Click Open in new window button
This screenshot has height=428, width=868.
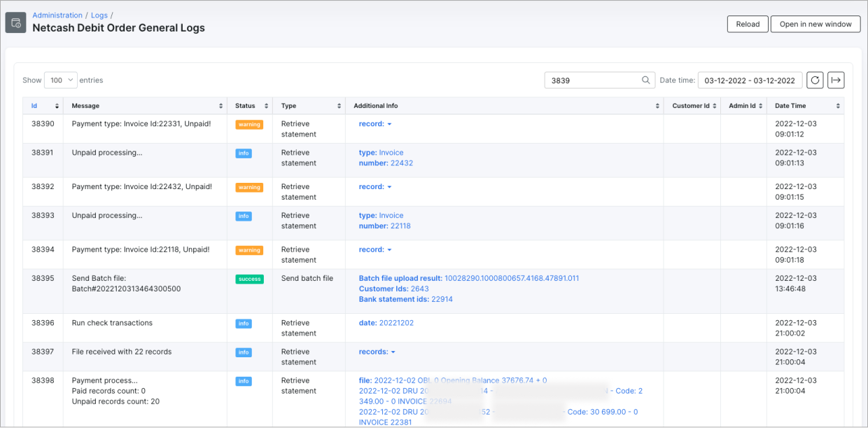tap(815, 24)
